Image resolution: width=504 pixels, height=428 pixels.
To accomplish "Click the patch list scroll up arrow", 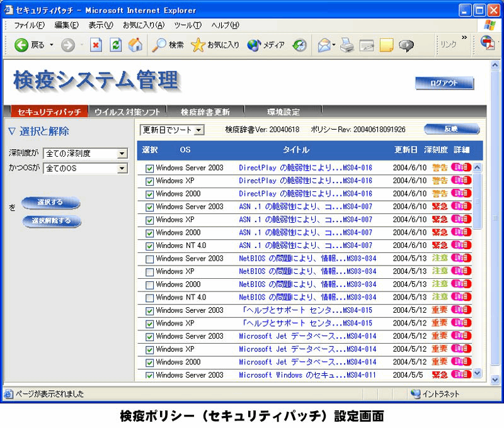I will coord(478,167).
